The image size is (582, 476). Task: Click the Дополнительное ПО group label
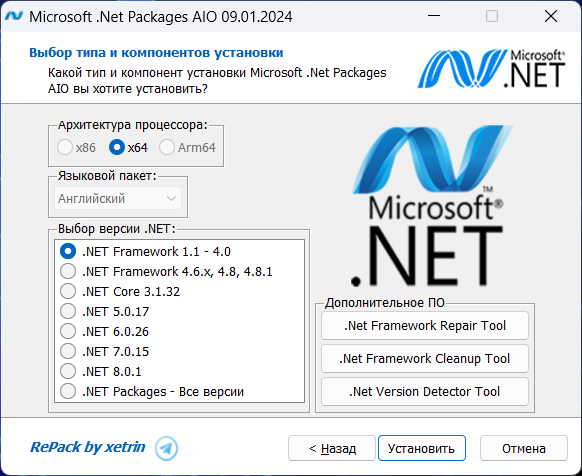tap(385, 303)
